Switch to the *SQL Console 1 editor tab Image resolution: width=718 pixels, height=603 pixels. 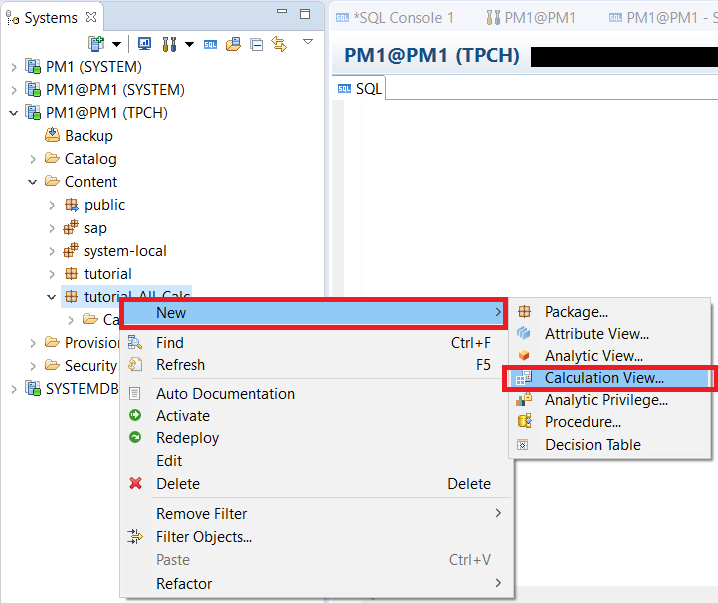[395, 18]
